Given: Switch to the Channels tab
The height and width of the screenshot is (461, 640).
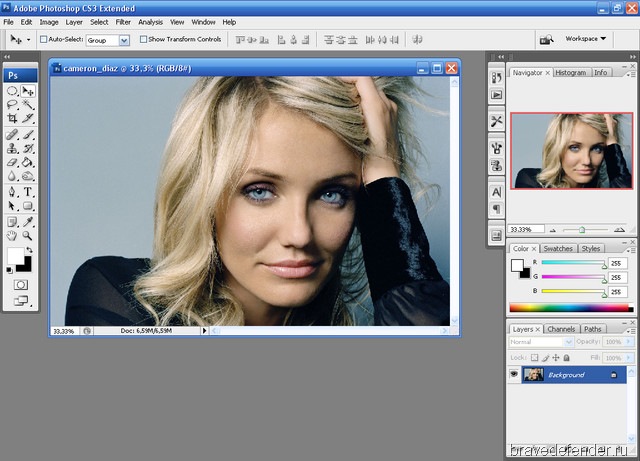Looking at the screenshot, I should click(x=560, y=329).
